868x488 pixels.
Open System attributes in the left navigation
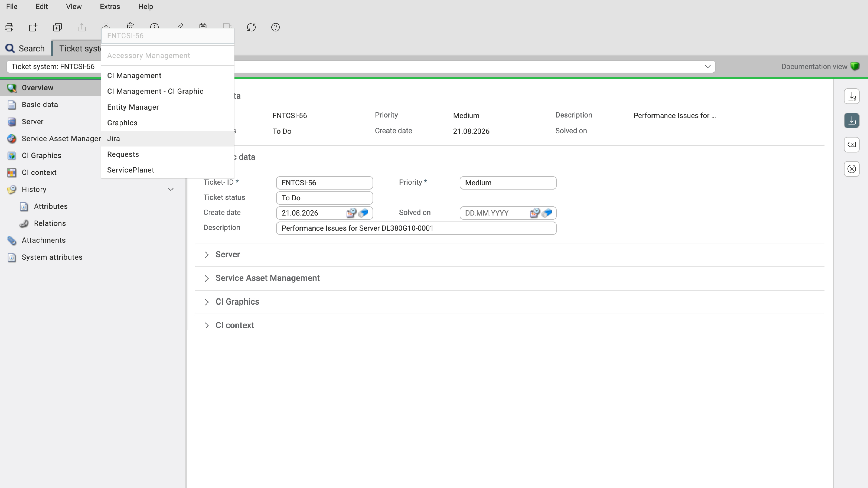(x=93, y=257)
